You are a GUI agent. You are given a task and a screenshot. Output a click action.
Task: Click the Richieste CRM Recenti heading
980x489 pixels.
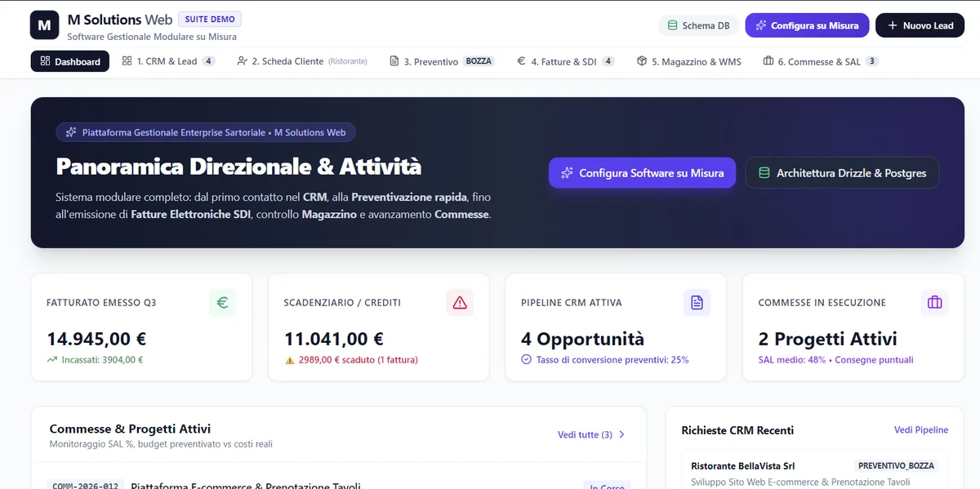[737, 430]
